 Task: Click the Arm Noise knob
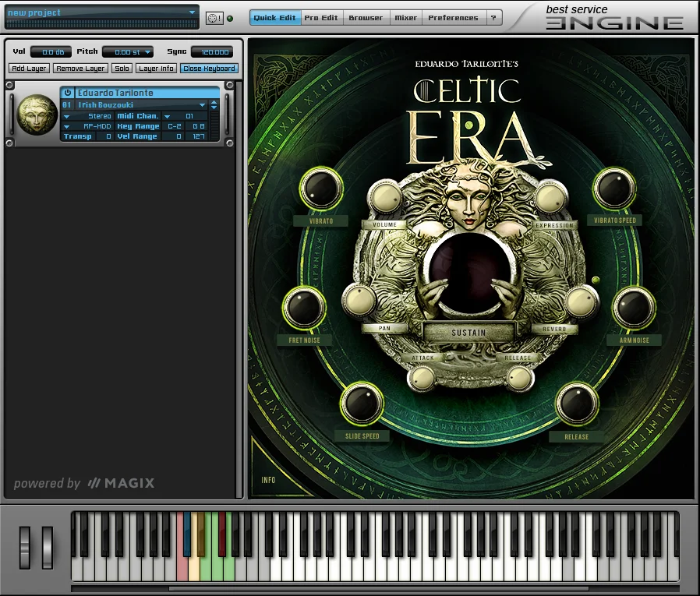coord(634,309)
